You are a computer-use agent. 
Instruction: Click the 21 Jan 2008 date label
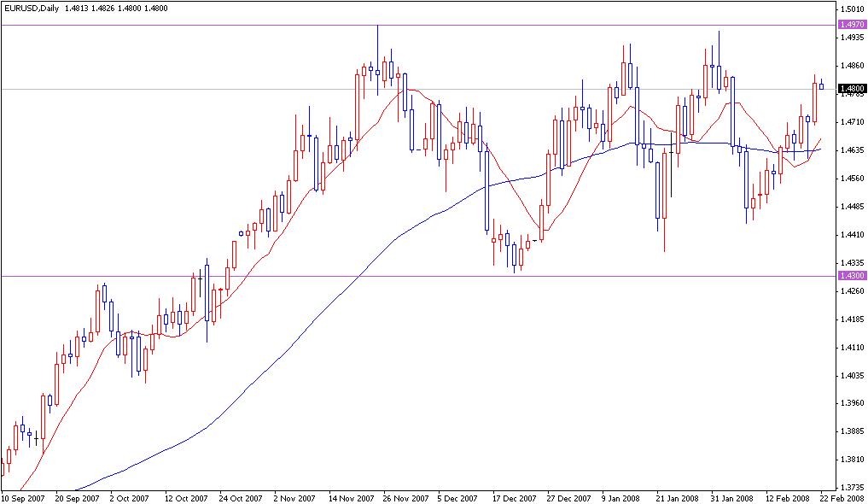pos(678,499)
